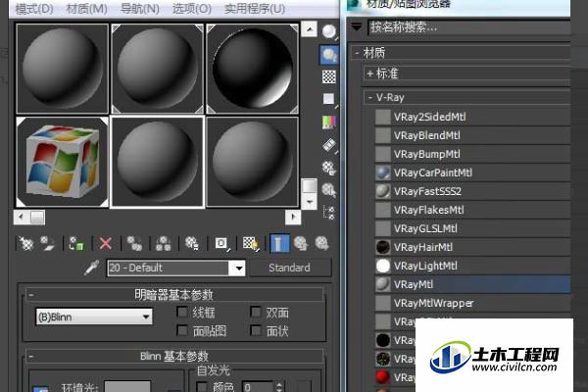The height and width of the screenshot is (392, 588).
Task: Click the Make Material Copy icon
Action: click(134, 243)
